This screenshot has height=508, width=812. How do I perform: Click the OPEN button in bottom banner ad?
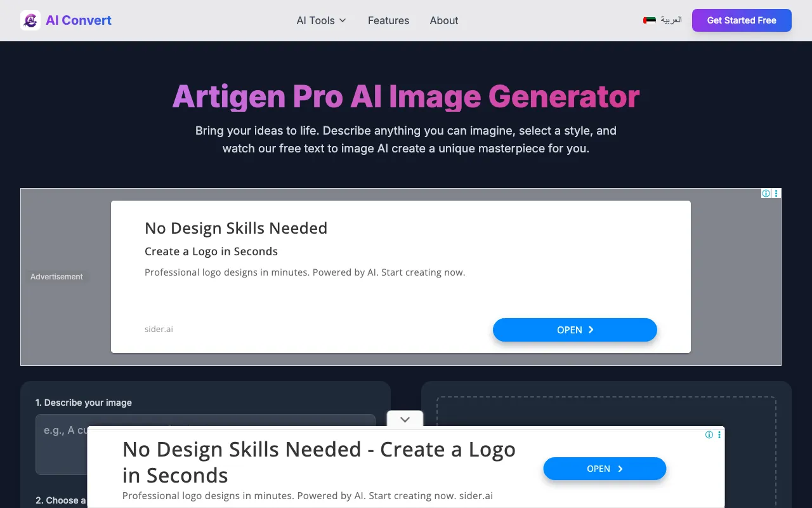pos(605,469)
